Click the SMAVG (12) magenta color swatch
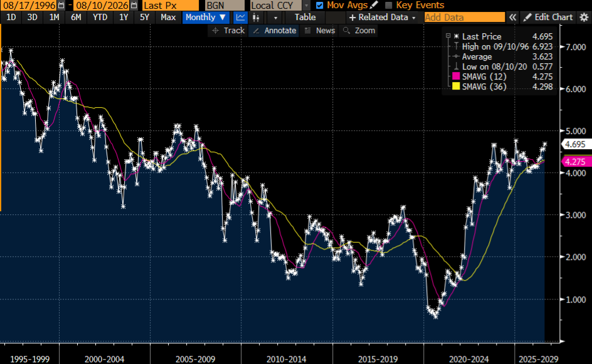Viewport: 592px width, 364px height. click(456, 76)
